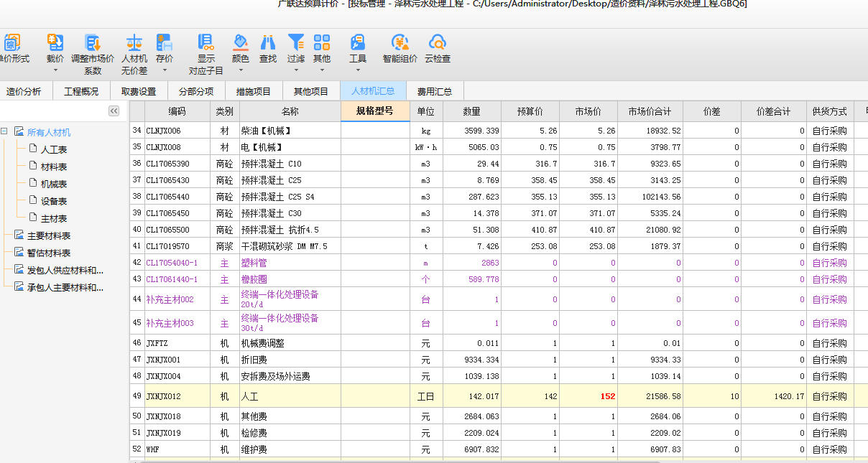Expand the 过滤 dropdown arrow

click(x=296, y=70)
